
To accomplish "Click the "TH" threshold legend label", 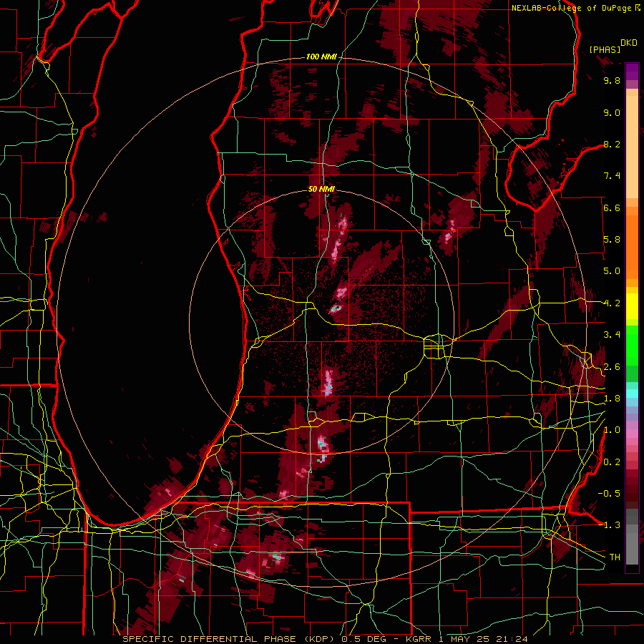I will [615, 557].
